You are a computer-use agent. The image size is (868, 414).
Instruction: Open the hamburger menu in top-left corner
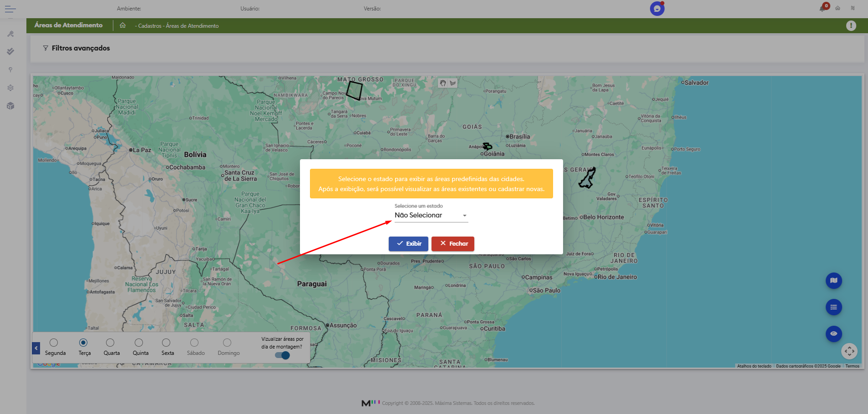10,9
